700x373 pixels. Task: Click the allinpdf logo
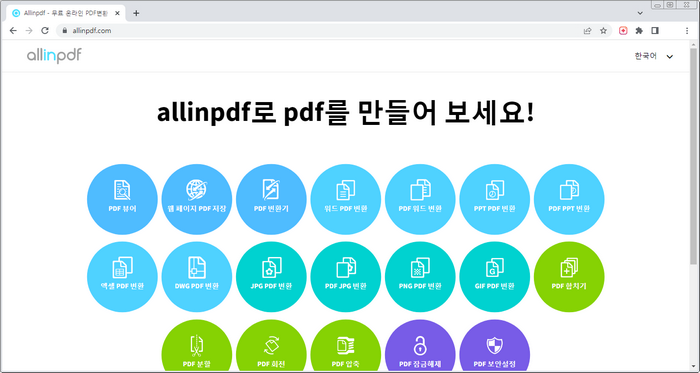point(54,56)
